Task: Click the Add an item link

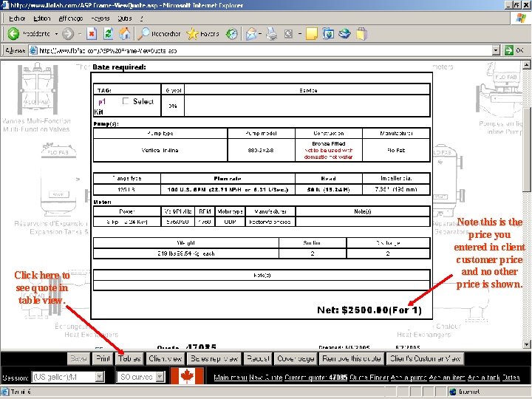Action: [x=447, y=378]
